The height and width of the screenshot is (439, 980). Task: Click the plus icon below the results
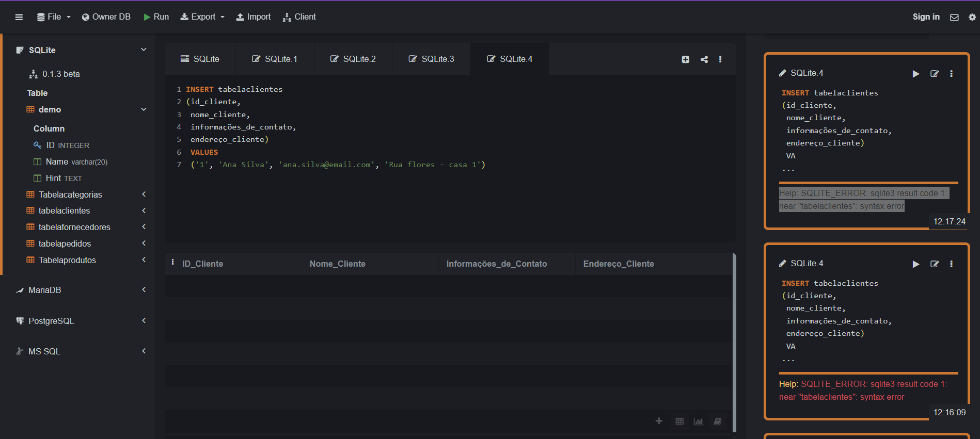659,421
